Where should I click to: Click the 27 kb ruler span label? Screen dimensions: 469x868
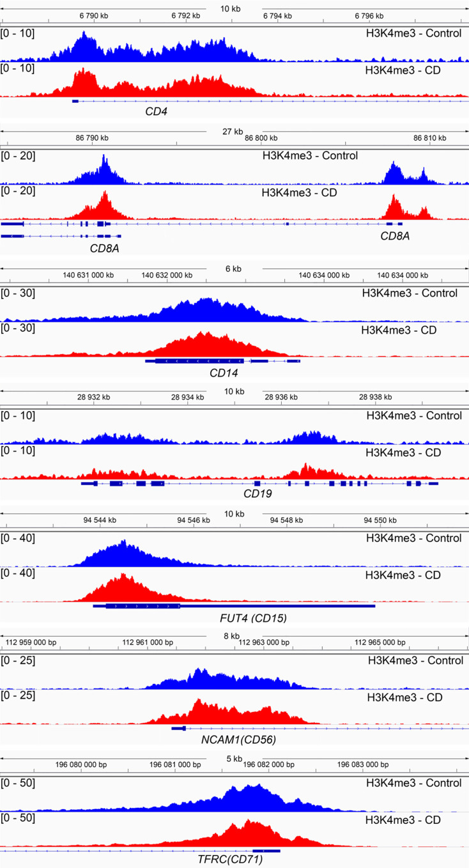(x=233, y=132)
